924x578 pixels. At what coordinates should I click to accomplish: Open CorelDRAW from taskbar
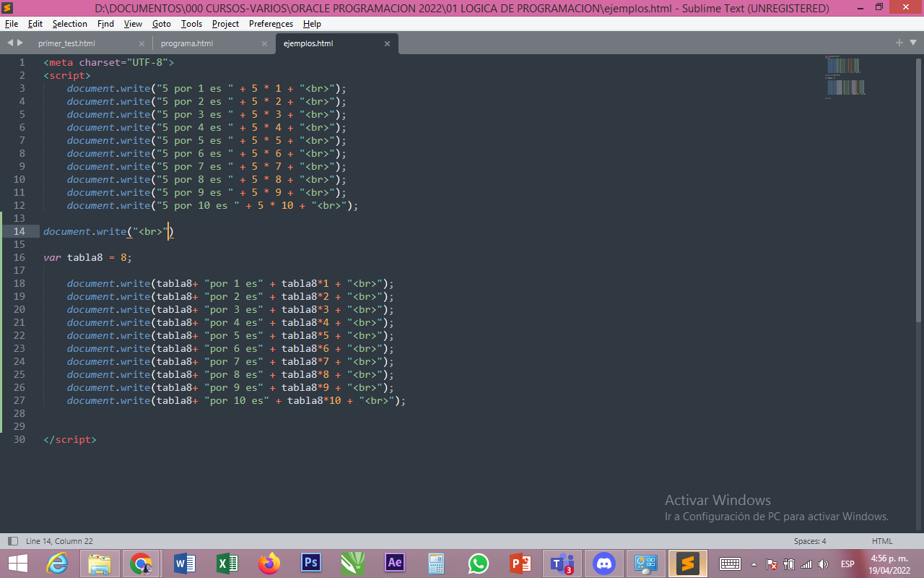(x=353, y=564)
